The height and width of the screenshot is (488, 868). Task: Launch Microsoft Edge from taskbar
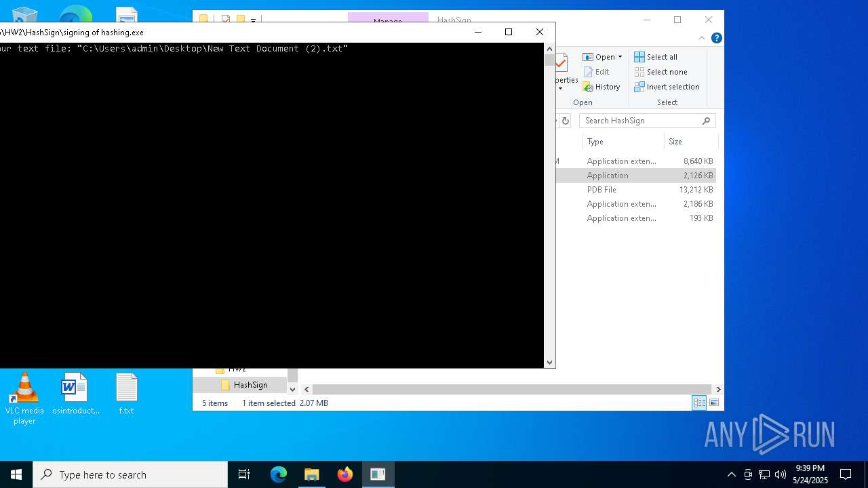coord(279,474)
